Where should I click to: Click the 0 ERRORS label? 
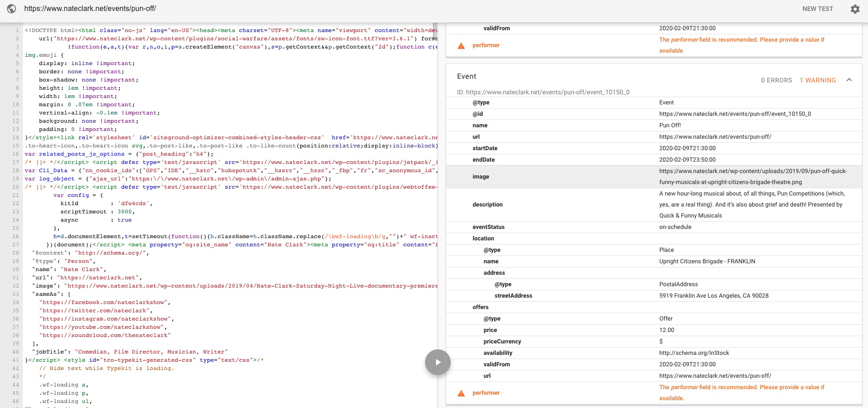click(x=776, y=80)
